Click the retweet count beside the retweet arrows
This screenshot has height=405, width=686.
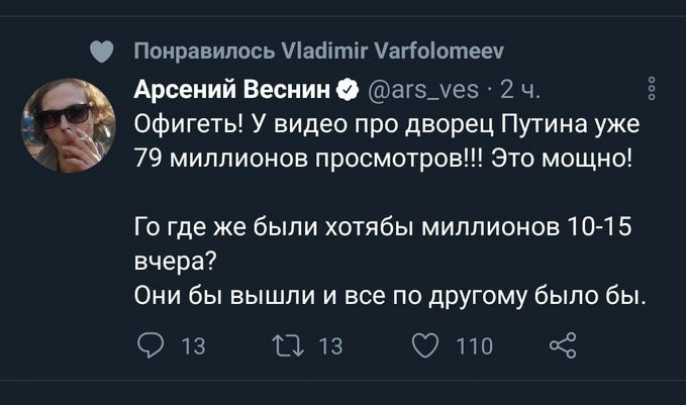pos(330,346)
